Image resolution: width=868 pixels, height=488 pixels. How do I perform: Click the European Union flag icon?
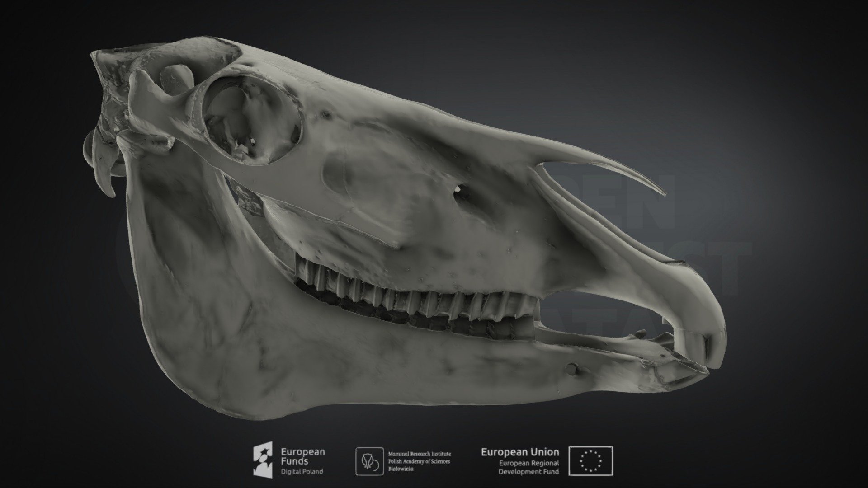tap(591, 461)
